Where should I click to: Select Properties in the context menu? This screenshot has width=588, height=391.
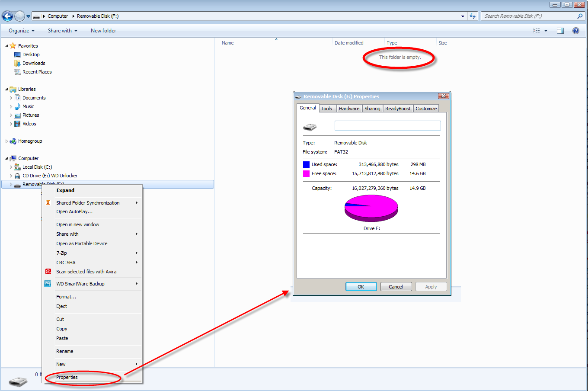tap(67, 377)
